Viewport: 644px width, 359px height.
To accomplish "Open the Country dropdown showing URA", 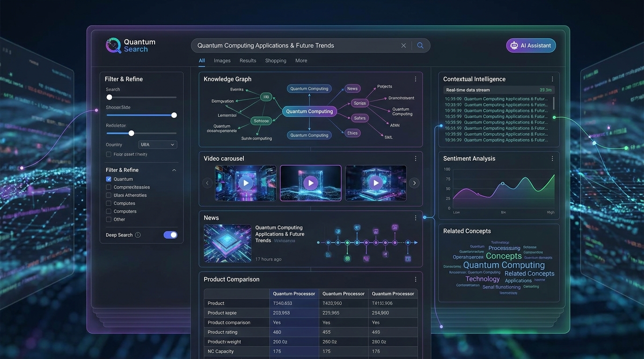I will [x=158, y=144].
